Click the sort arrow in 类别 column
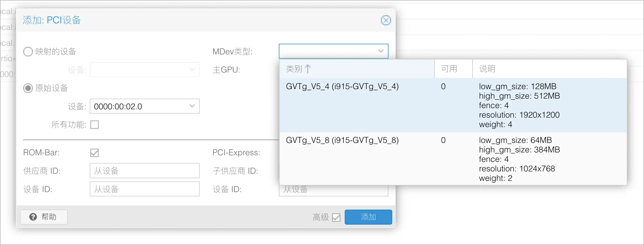This screenshot has width=644, height=245. click(x=308, y=69)
